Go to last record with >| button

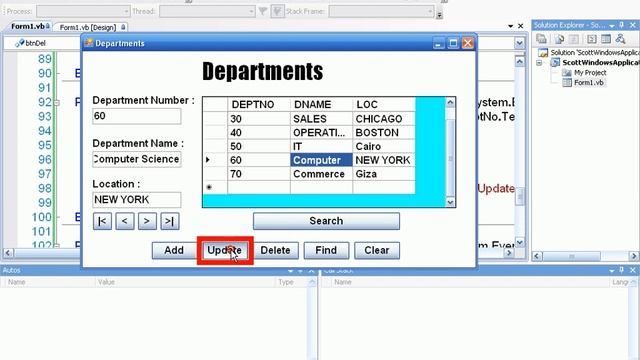169,221
